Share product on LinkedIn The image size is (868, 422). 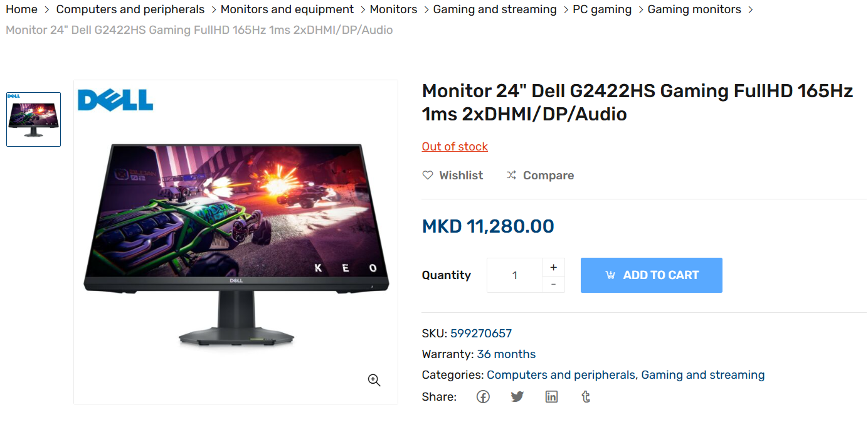pyautogui.click(x=551, y=397)
